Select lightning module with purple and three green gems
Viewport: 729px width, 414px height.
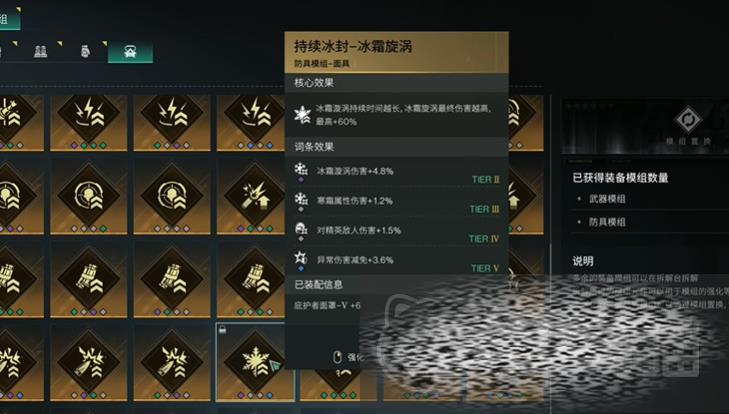click(x=88, y=122)
